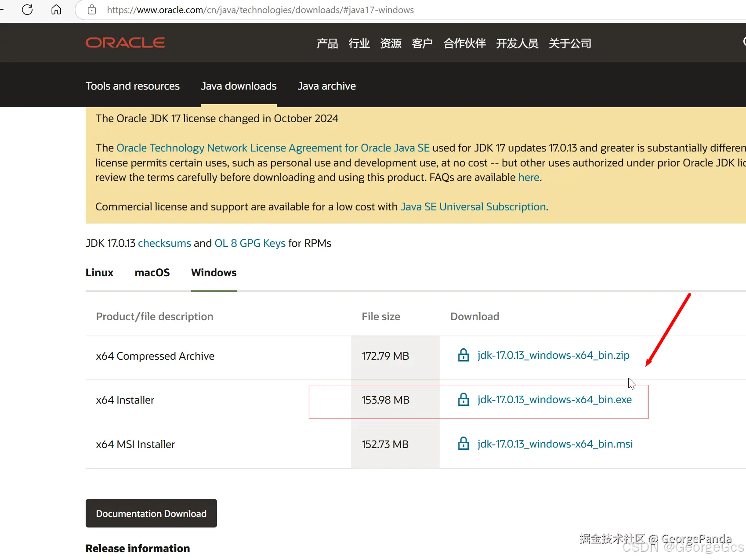This screenshot has width=746, height=560.
Task: Open the 关于公司 navigation menu
Action: click(570, 43)
